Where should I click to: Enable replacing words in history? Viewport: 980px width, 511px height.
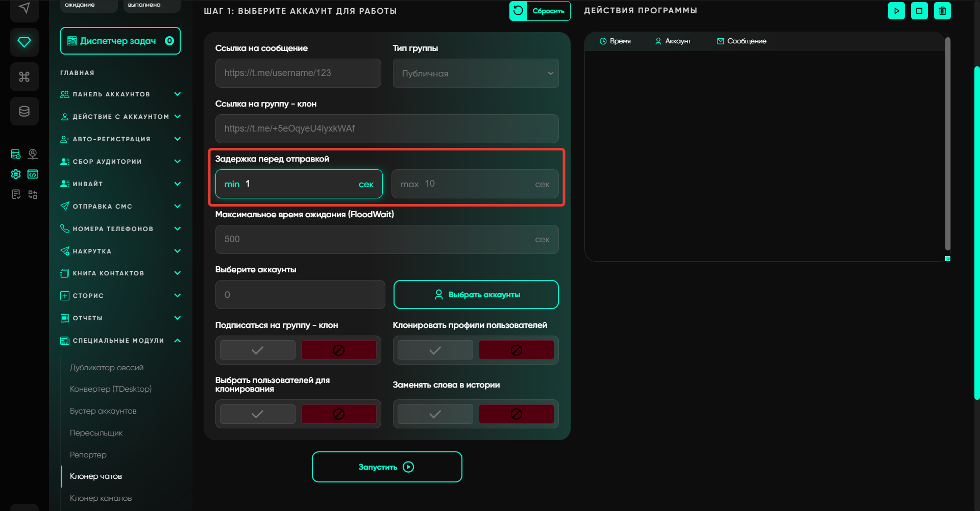click(435, 414)
